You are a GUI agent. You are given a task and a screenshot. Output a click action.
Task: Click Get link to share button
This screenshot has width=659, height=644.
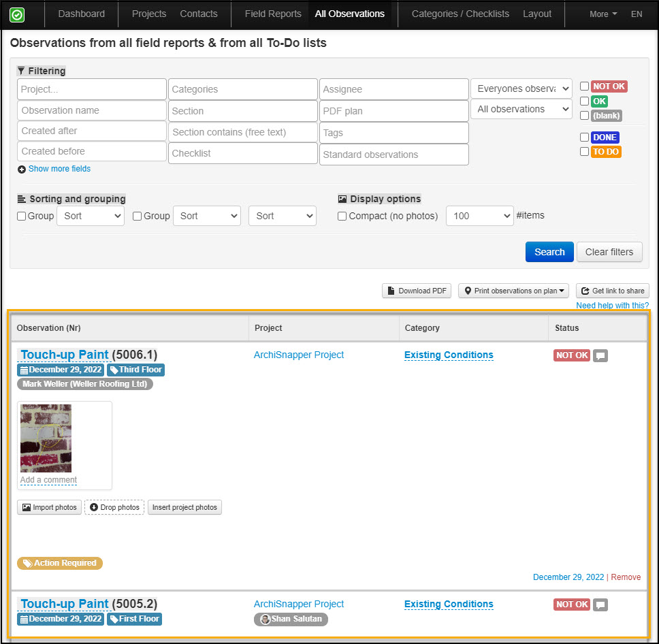612,291
